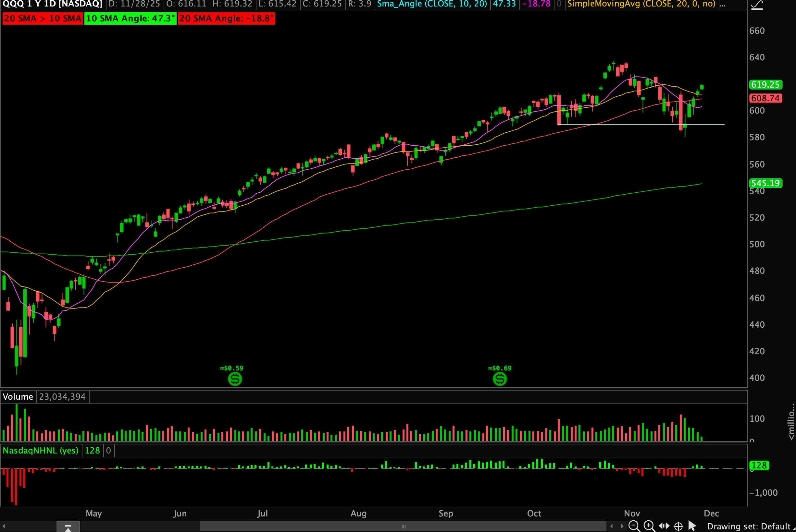796x532 pixels.
Task: Click the zoom out magnifier icon
Action: [x=634, y=526]
